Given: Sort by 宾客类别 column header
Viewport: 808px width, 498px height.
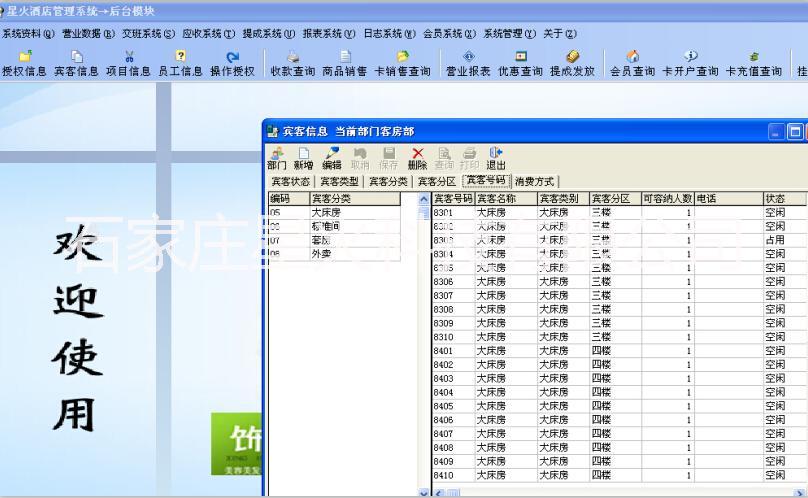Looking at the screenshot, I should (563, 198).
